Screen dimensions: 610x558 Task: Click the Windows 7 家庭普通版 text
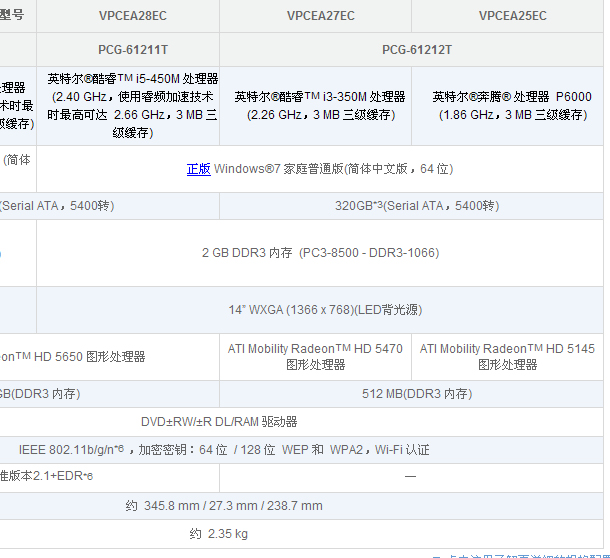click(333, 169)
